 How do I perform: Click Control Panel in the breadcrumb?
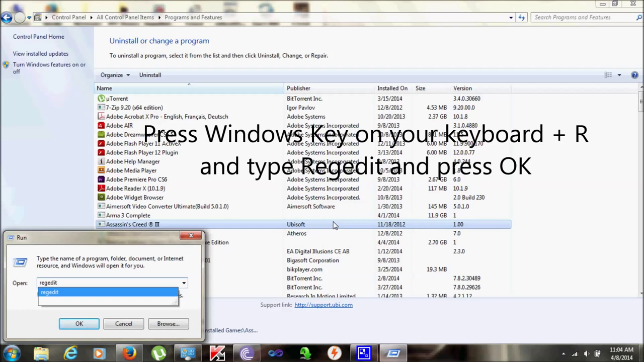click(68, 17)
